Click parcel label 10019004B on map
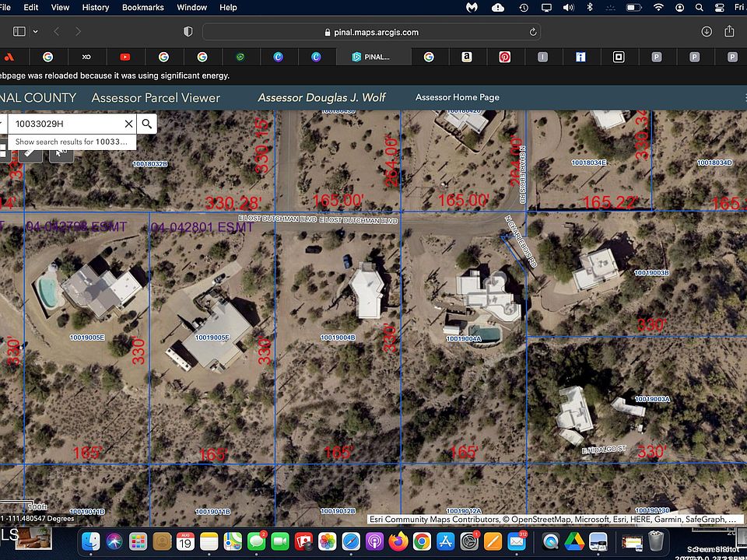Image resolution: width=747 pixels, height=560 pixels. click(338, 338)
